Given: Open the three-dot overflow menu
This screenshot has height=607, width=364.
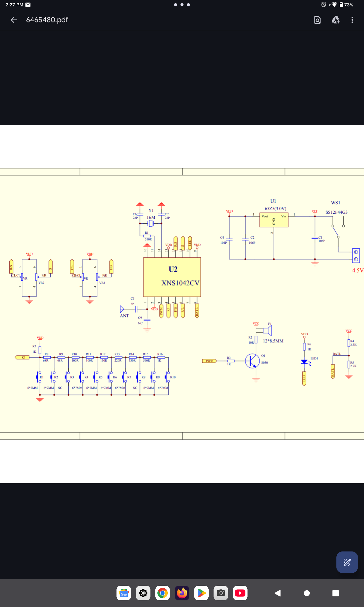Looking at the screenshot, I should [352, 20].
